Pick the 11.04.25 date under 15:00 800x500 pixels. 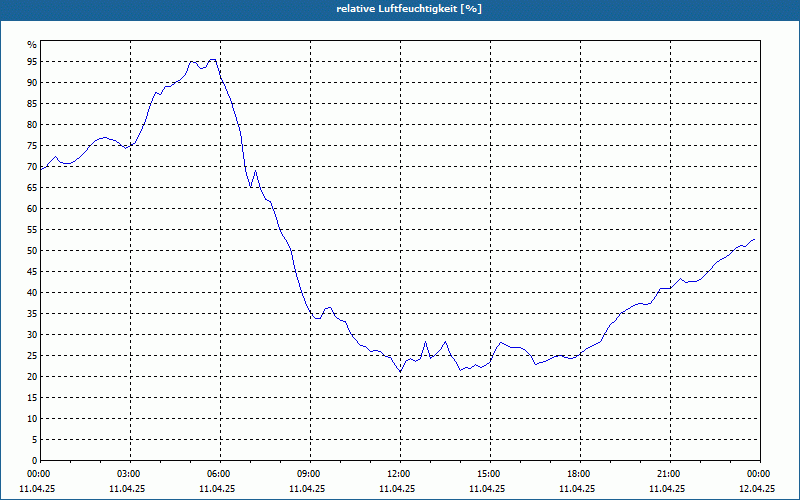point(487,488)
